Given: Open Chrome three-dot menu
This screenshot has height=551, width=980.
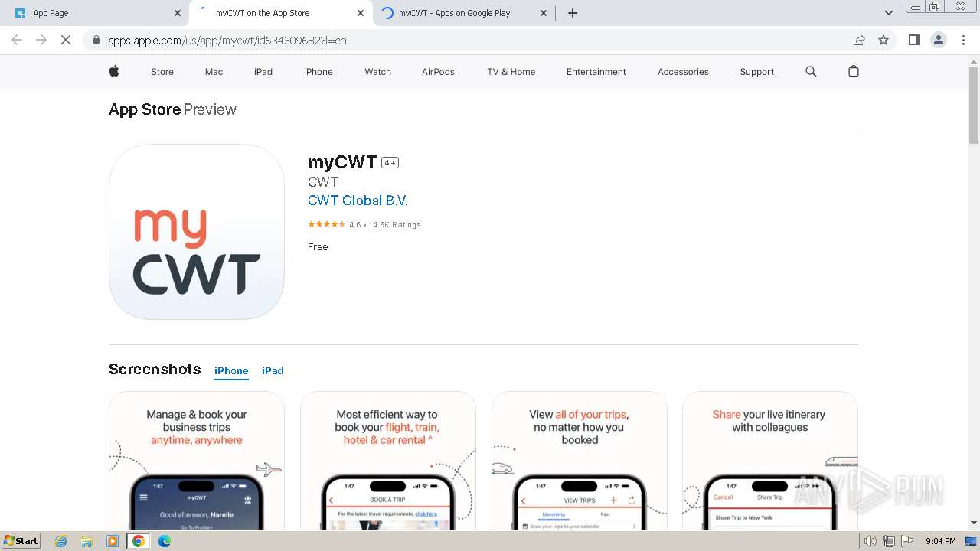Looking at the screenshot, I should click(963, 40).
